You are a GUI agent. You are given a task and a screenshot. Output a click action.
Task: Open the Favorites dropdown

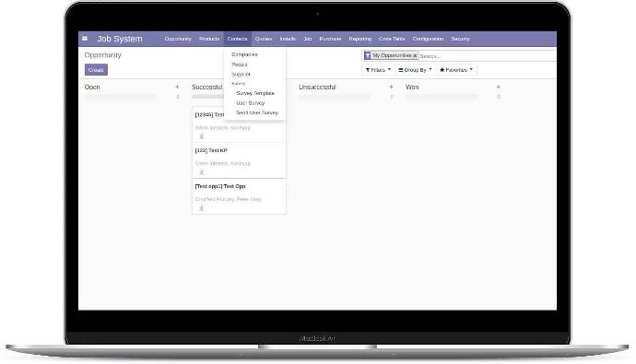tap(456, 70)
